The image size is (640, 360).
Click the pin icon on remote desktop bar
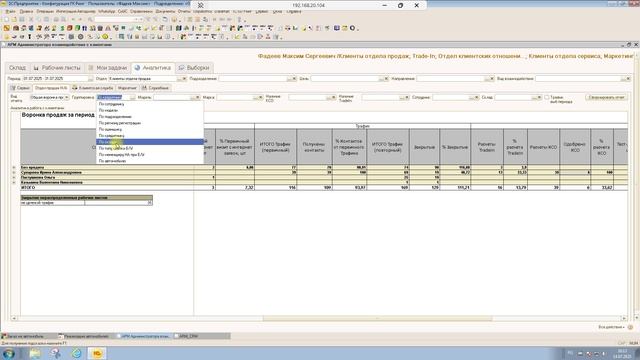201,5
